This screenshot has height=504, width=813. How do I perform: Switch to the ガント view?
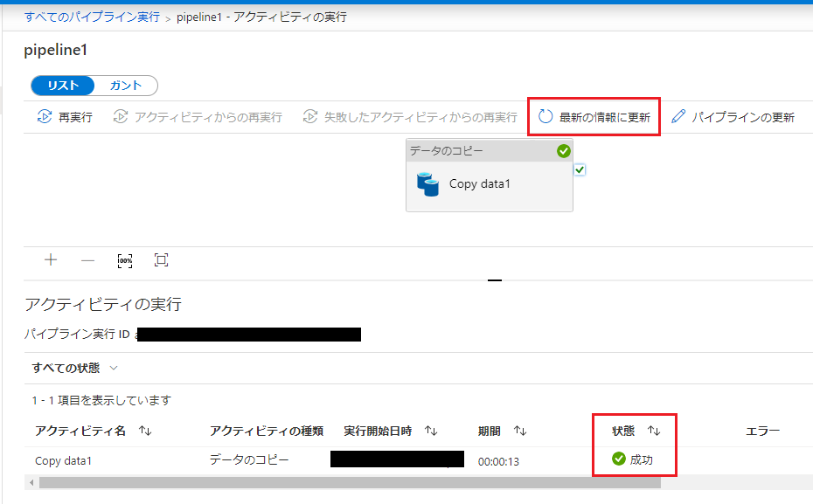pos(126,86)
